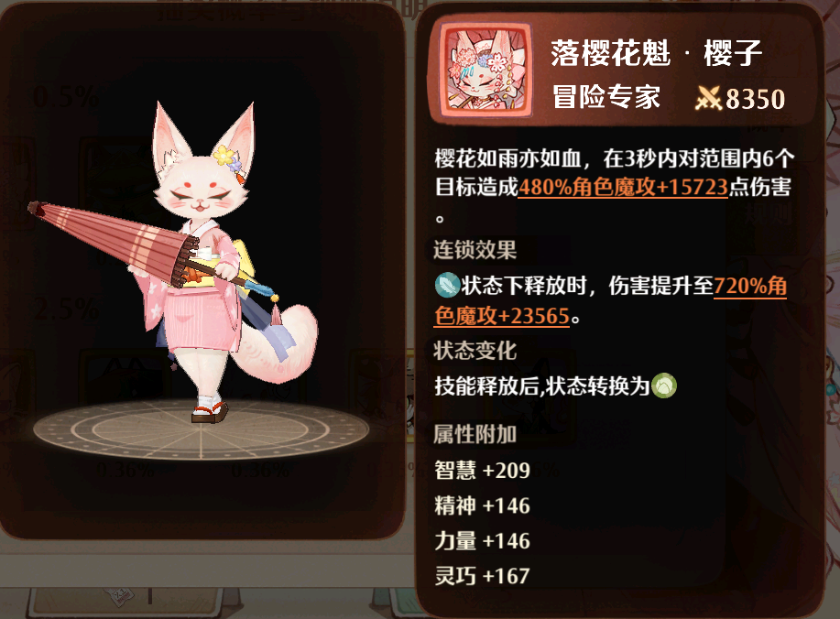Click the character name 落樱花魁 · 樱子
This screenshot has height=619, width=840.
(656, 53)
